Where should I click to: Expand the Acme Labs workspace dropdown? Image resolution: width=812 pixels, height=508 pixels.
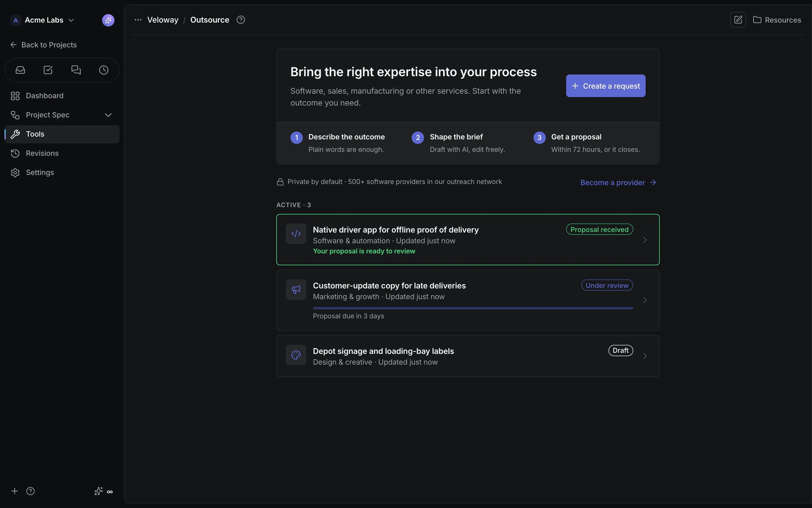pyautogui.click(x=71, y=20)
